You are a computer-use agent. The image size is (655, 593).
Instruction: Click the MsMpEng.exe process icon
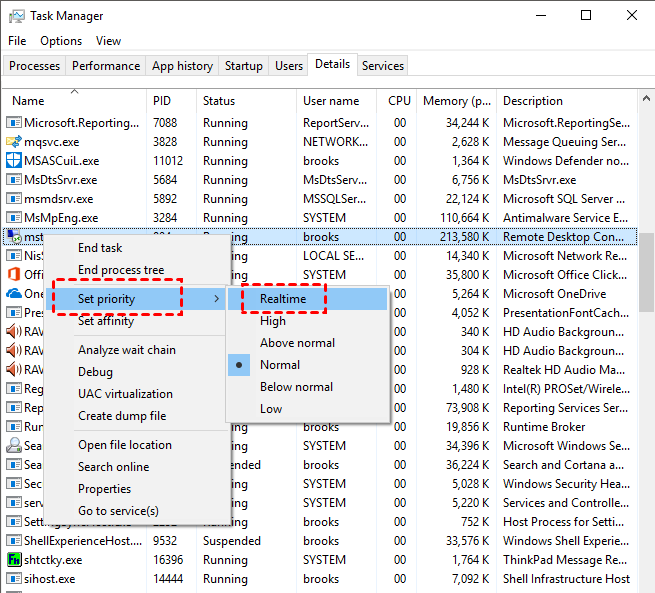tap(14, 218)
